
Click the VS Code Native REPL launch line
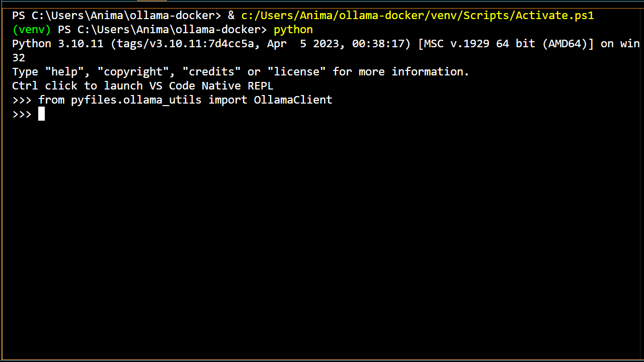(x=142, y=86)
